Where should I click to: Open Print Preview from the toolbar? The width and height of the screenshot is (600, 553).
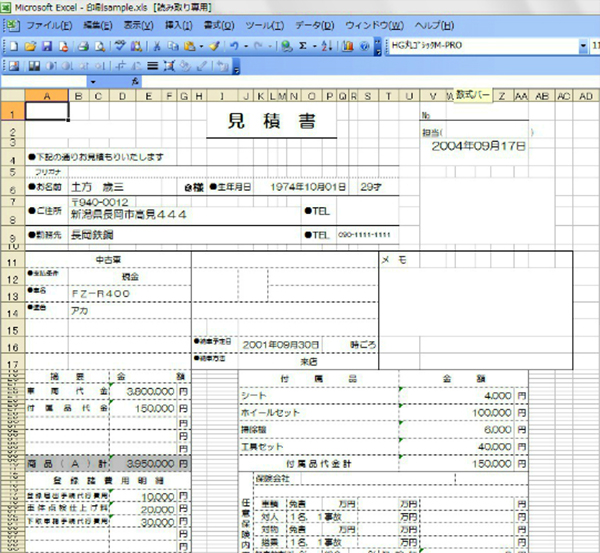[x=100, y=46]
